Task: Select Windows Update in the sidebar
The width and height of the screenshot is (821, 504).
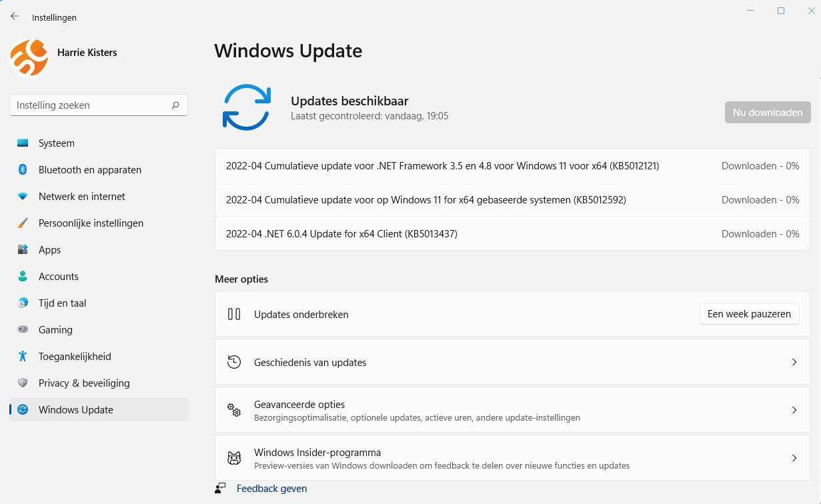Action: (x=99, y=410)
